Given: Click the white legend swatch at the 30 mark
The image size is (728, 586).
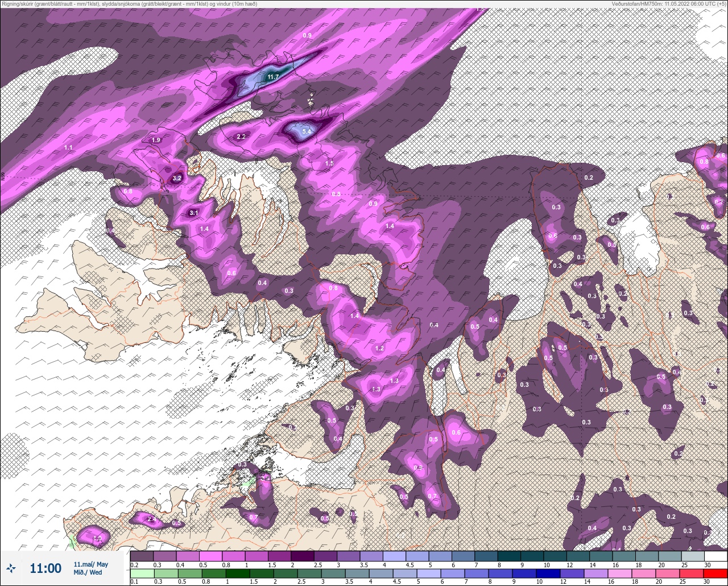Looking at the screenshot, I should [716, 556].
